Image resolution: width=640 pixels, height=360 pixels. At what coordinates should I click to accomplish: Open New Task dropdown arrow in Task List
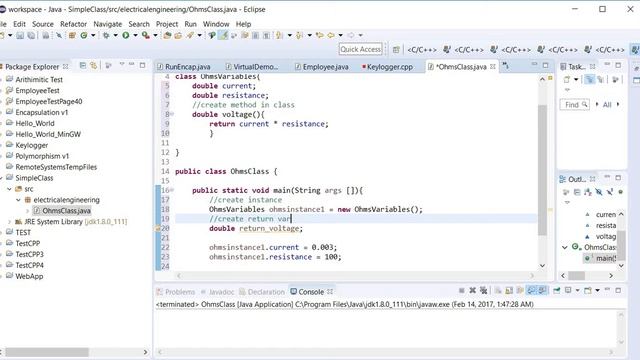tap(576, 80)
